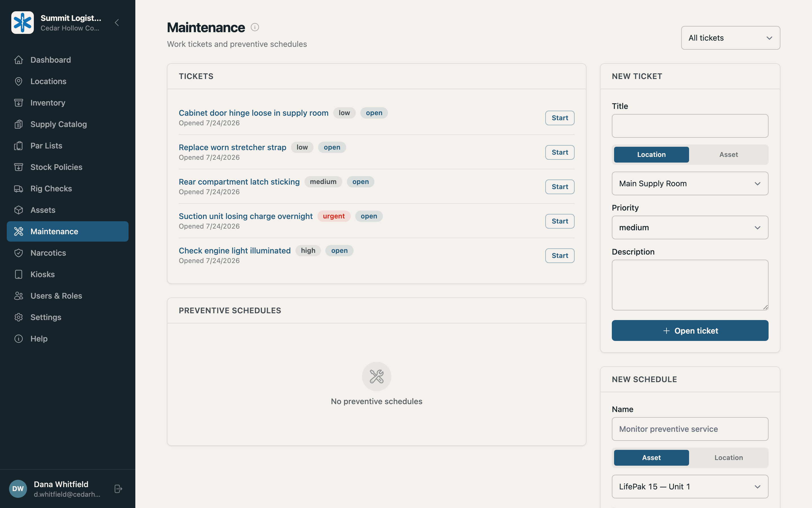Screen dimensions: 812x508
Task: Select Location segment in New Ticket
Action: [x=651, y=155]
